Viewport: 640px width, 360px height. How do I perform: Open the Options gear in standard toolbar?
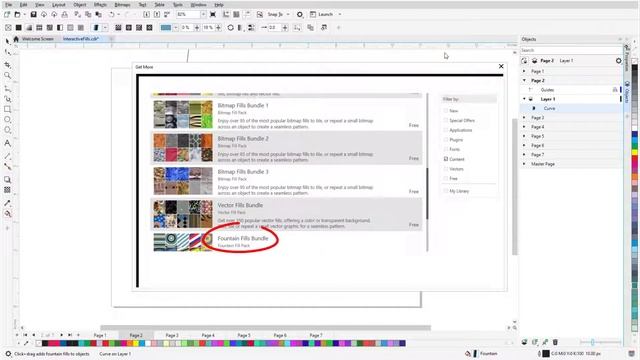tap(300, 14)
